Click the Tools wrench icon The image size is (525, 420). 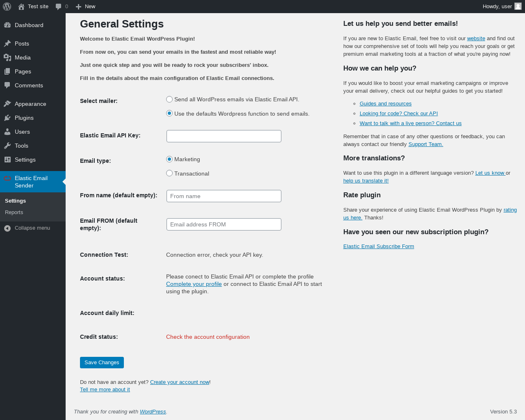pyautogui.click(x=7, y=146)
